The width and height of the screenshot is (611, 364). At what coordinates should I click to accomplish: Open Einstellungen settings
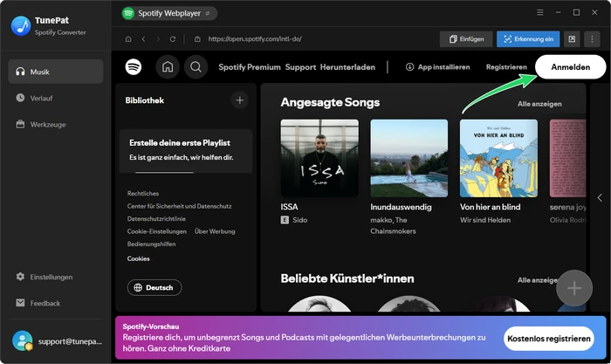point(56,277)
